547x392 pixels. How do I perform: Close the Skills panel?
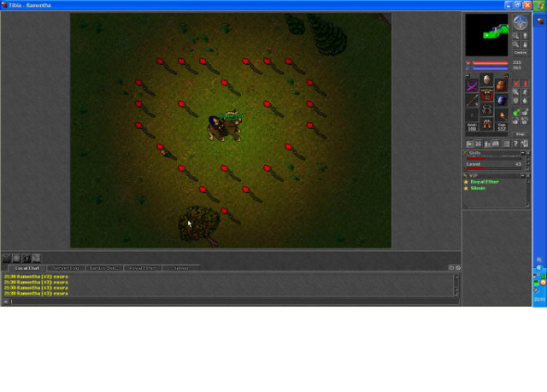pos(527,153)
